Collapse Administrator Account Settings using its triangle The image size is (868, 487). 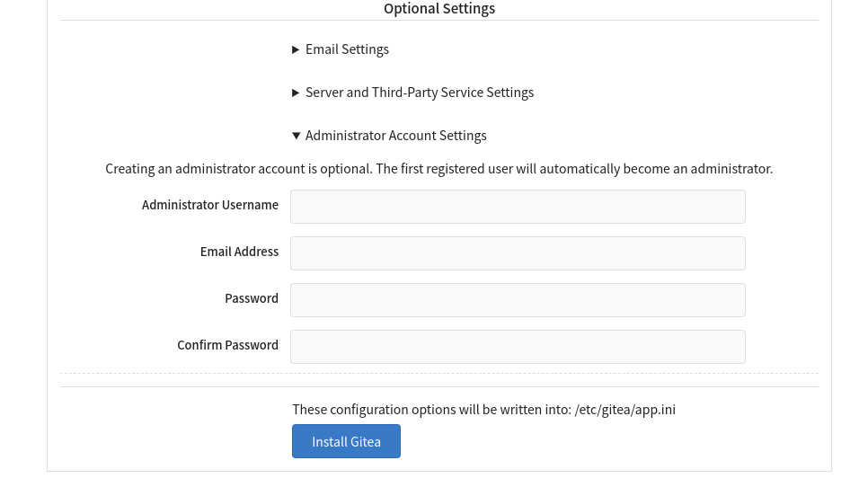click(x=296, y=136)
